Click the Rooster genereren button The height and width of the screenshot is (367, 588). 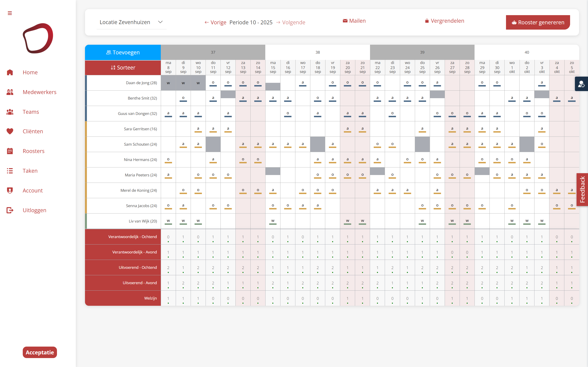[x=538, y=22]
